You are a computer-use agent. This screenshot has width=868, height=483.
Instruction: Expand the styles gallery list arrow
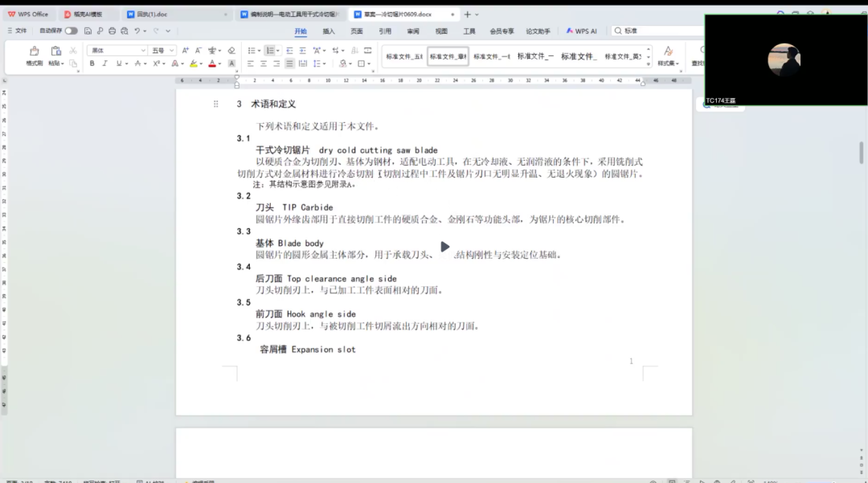(x=649, y=64)
